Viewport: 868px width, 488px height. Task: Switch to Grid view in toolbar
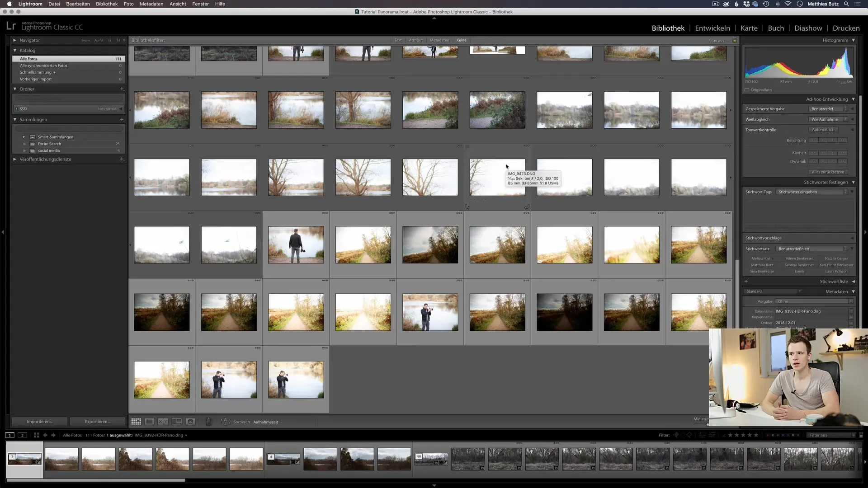point(136,422)
